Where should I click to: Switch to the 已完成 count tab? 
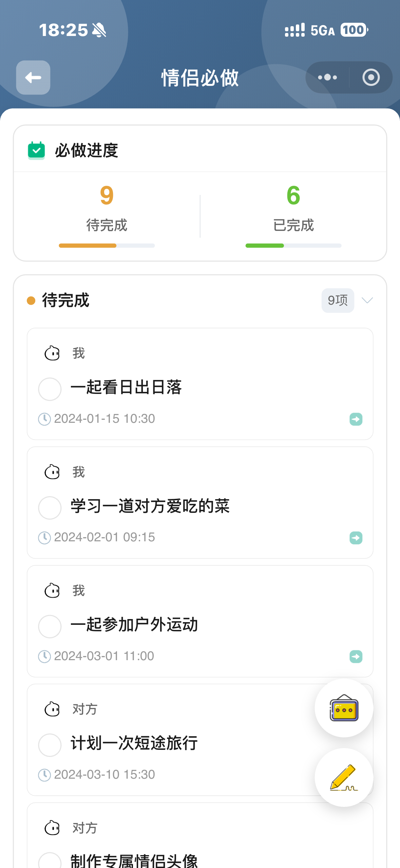pos(293,208)
